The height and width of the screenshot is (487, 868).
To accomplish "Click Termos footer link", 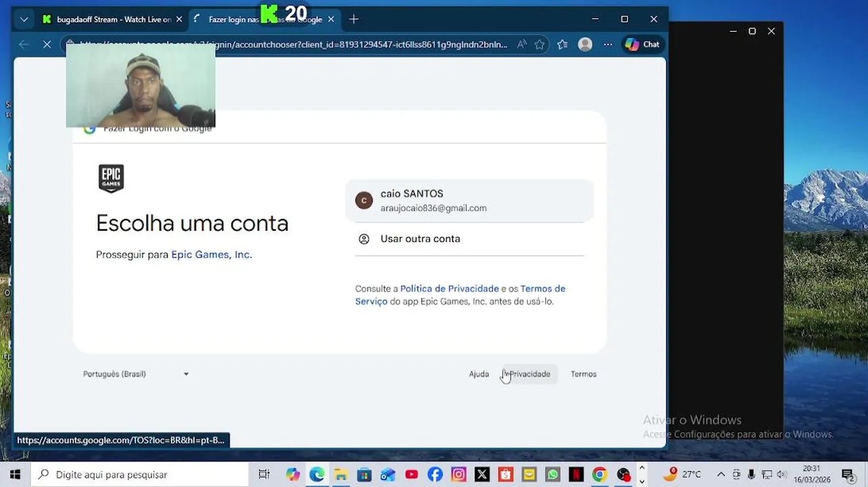I will click(583, 374).
